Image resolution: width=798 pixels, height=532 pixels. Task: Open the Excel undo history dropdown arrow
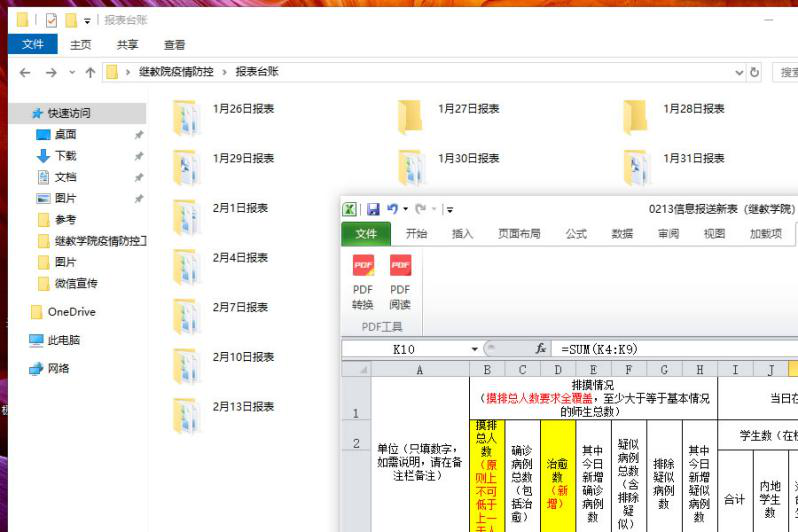[x=406, y=210]
